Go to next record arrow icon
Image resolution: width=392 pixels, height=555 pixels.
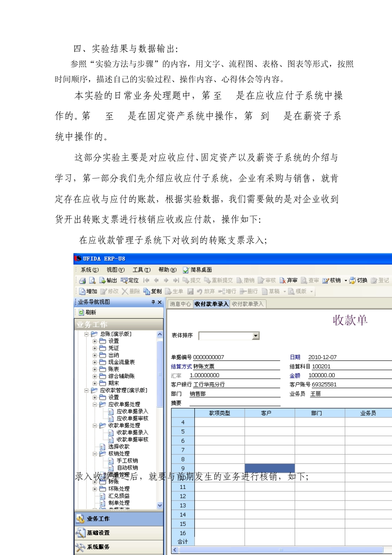pyautogui.click(x=166, y=280)
